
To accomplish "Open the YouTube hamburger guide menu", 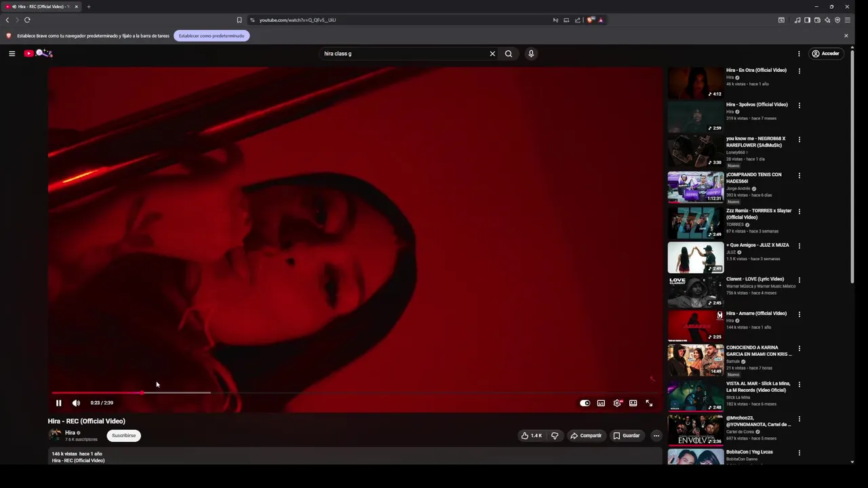I will pos(12,54).
